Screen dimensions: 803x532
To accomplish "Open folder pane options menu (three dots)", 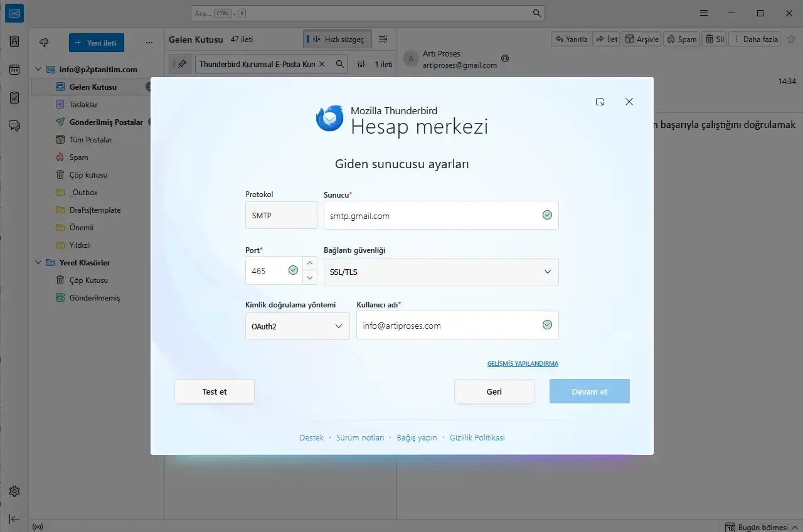I will click(149, 43).
